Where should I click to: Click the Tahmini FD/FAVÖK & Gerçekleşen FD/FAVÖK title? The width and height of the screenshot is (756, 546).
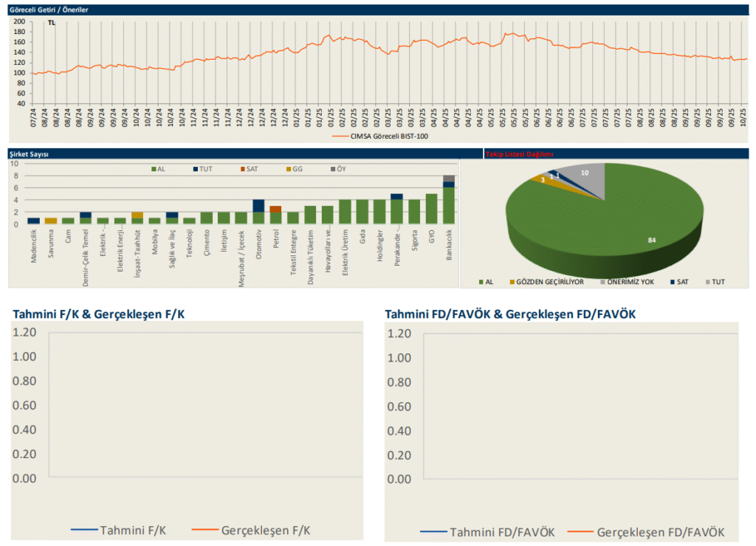pos(510,314)
